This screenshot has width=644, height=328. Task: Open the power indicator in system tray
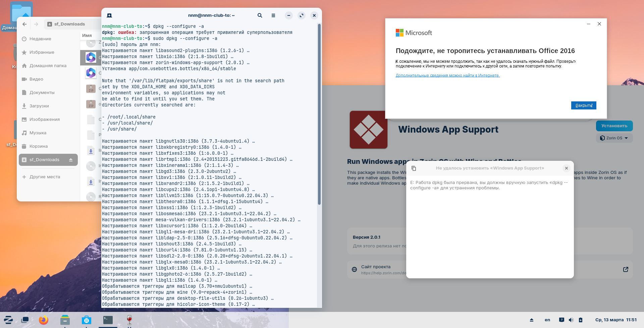pyautogui.click(x=581, y=320)
